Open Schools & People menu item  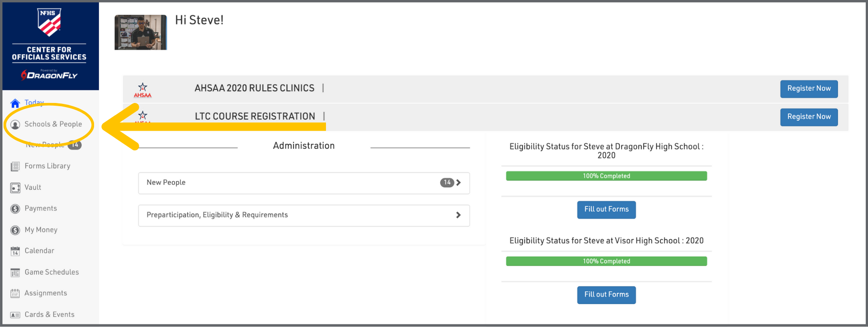(53, 124)
